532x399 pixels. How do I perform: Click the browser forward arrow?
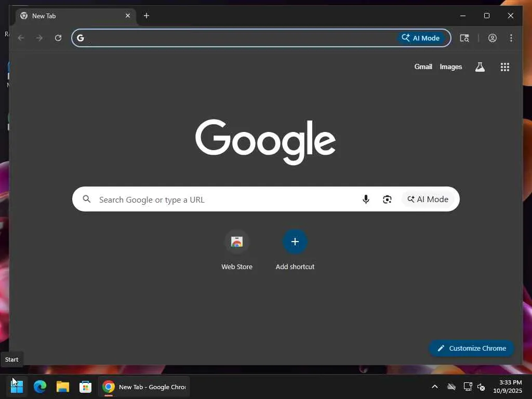point(39,38)
